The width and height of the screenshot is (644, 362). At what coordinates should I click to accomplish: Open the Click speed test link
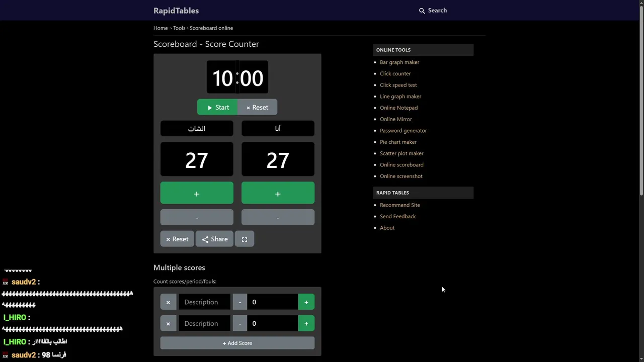pos(398,85)
